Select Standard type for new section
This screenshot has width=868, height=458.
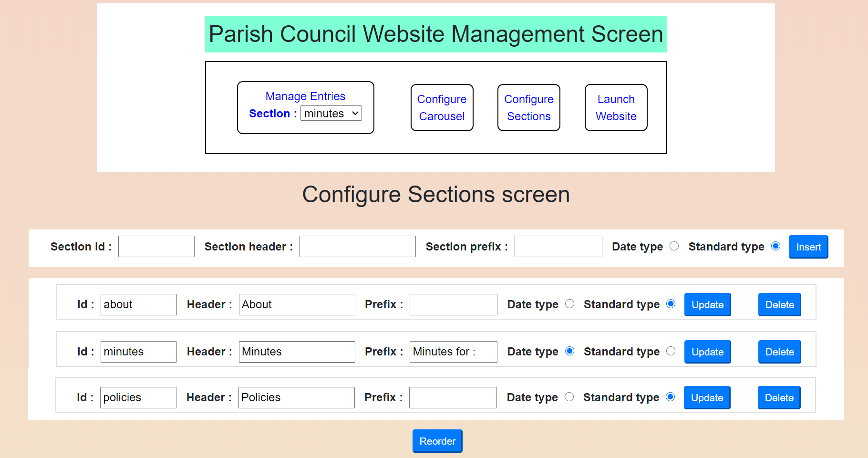click(x=775, y=246)
